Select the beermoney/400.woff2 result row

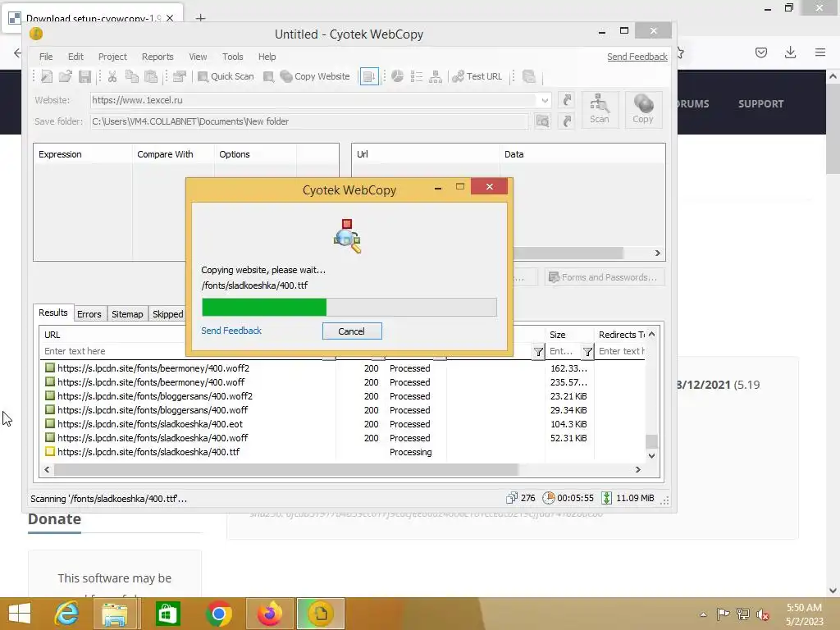[x=343, y=368]
